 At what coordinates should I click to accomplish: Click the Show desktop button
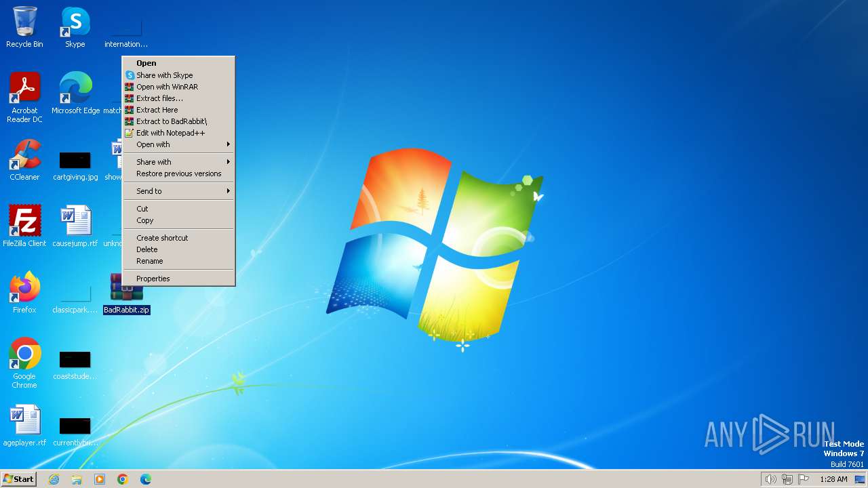pos(860,479)
